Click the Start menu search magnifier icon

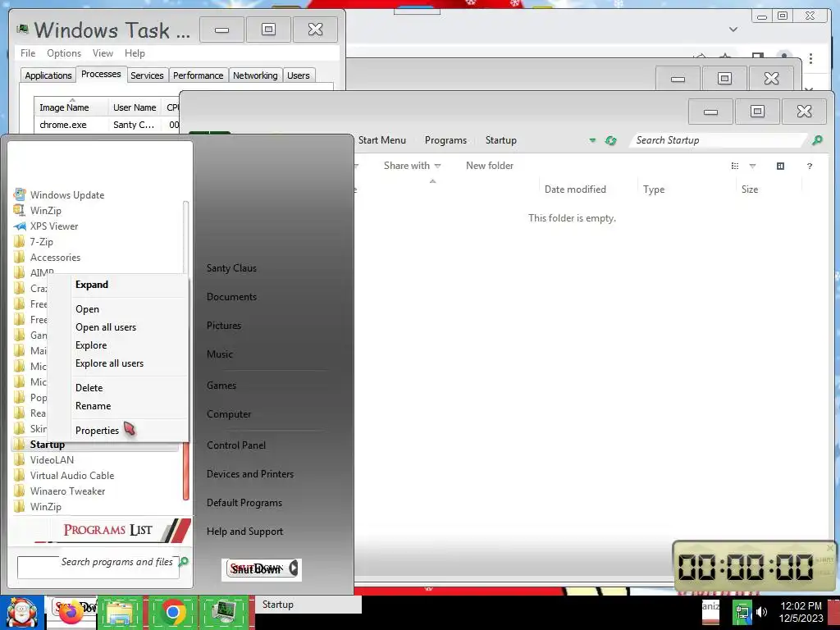[184, 561]
